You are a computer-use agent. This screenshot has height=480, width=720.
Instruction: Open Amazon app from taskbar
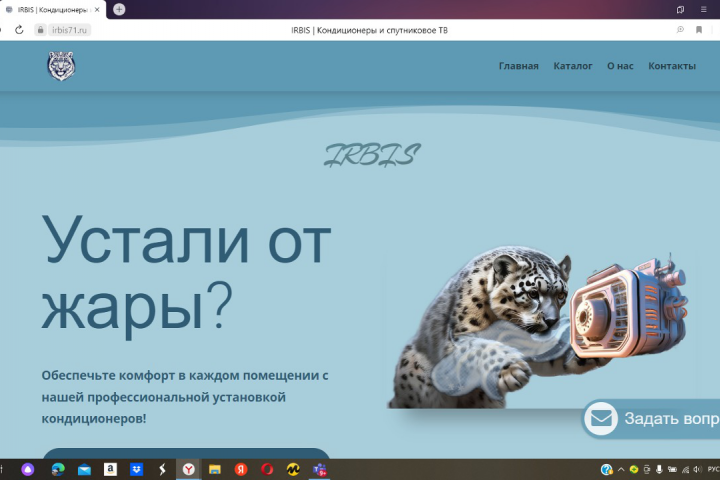click(x=110, y=469)
